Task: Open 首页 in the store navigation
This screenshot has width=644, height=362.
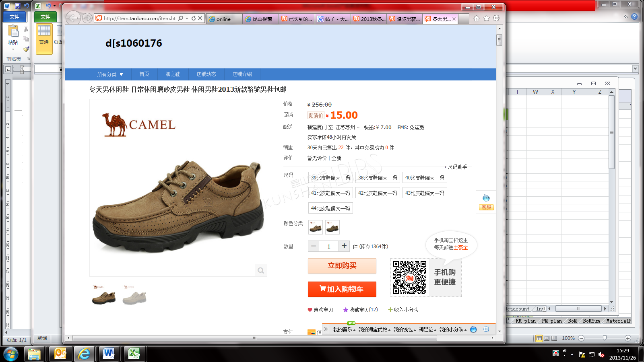Action: [x=144, y=74]
